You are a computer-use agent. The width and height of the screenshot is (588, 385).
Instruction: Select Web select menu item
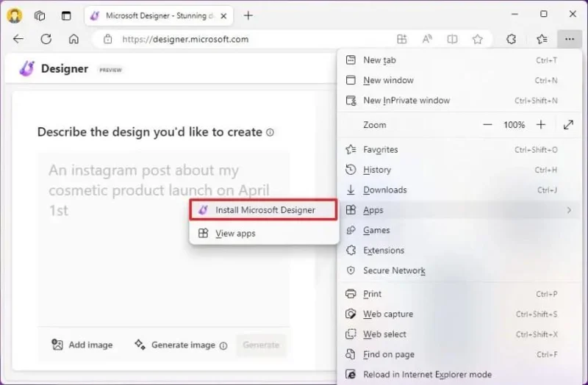459,334
